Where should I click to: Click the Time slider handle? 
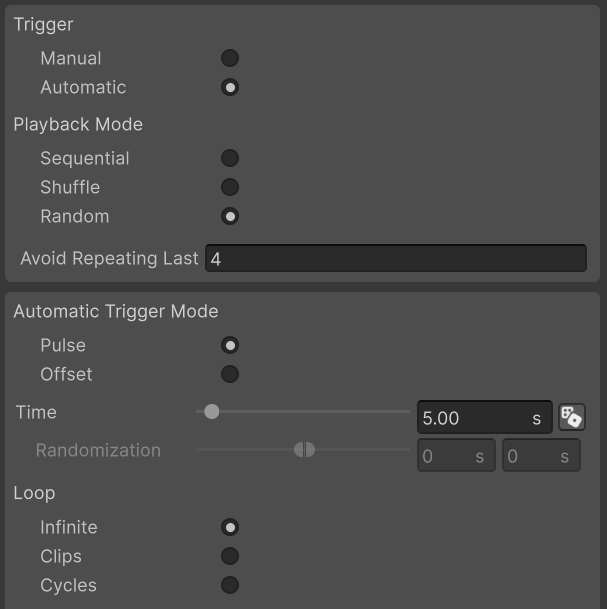pyautogui.click(x=212, y=411)
